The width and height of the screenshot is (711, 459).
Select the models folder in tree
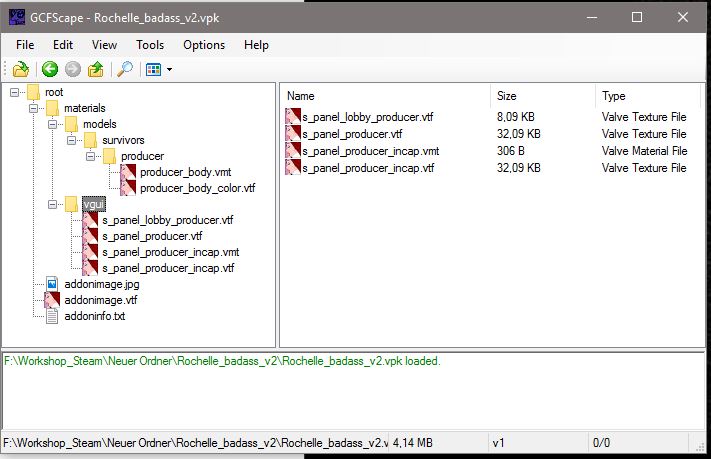point(100,124)
